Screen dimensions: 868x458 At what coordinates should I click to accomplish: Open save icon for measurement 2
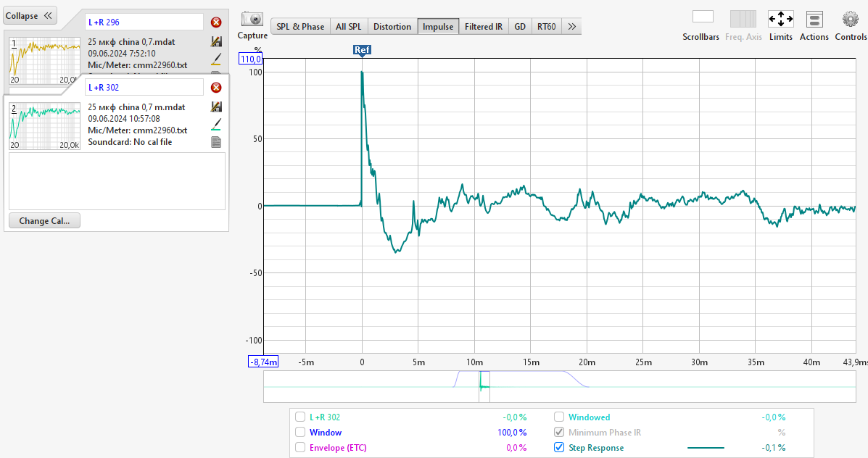[x=216, y=107]
